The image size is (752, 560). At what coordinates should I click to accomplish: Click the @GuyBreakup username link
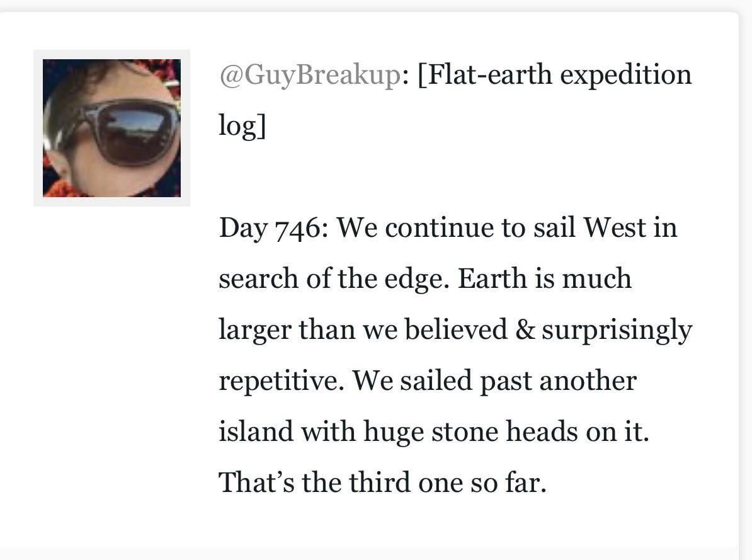(309, 76)
